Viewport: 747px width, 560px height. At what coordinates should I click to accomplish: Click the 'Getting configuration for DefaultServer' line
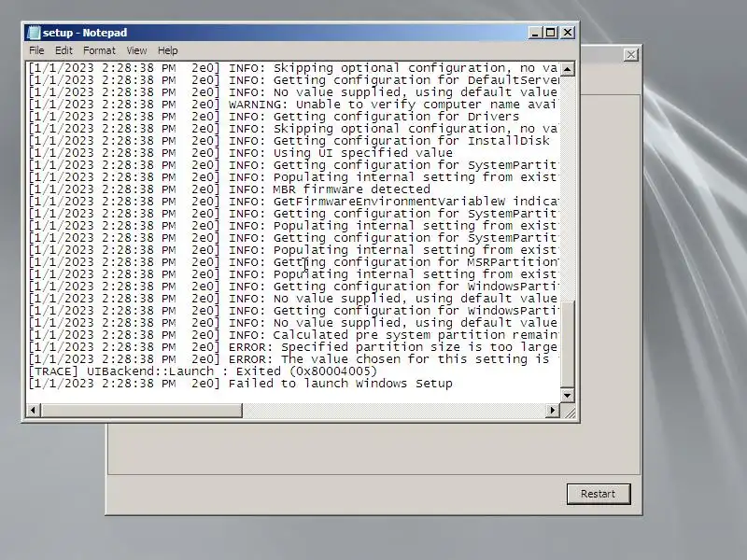pyautogui.click(x=293, y=80)
